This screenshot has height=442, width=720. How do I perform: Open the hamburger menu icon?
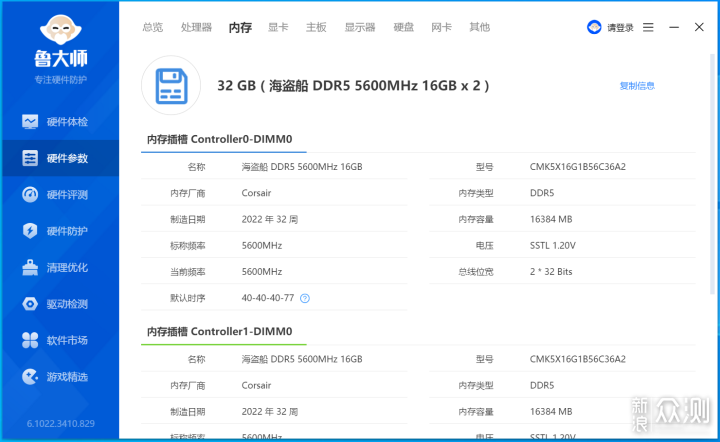tap(648, 27)
